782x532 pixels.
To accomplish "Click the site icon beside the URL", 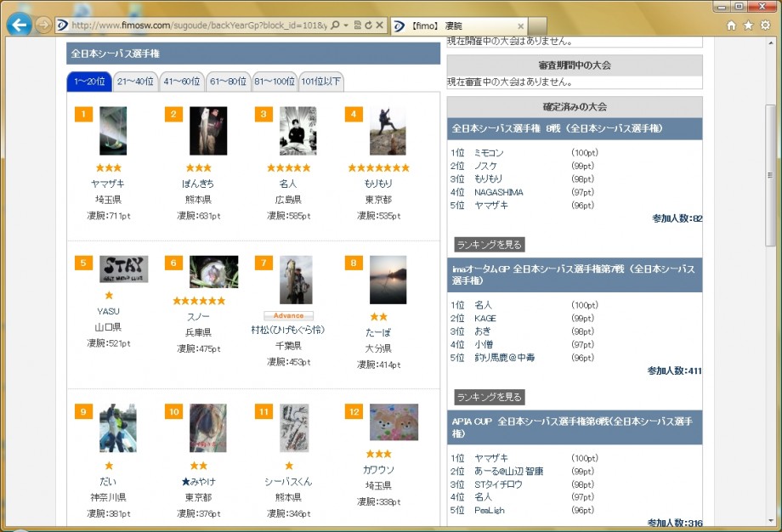I will [62, 25].
